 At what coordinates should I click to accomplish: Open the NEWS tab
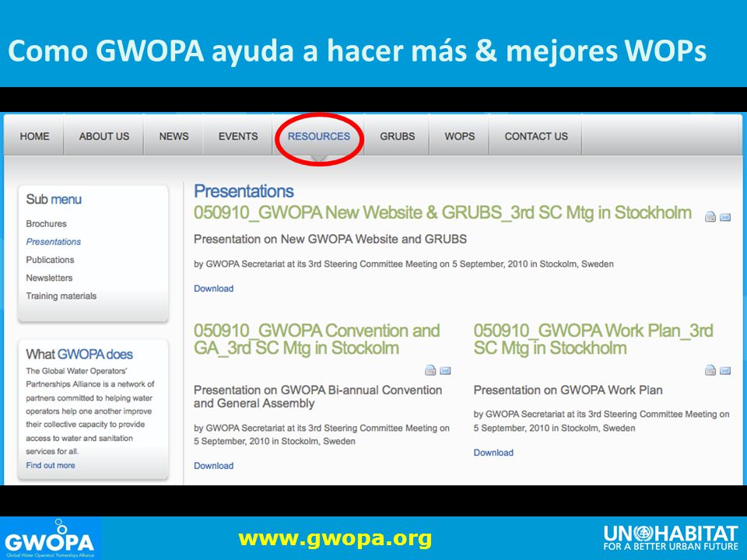174,136
